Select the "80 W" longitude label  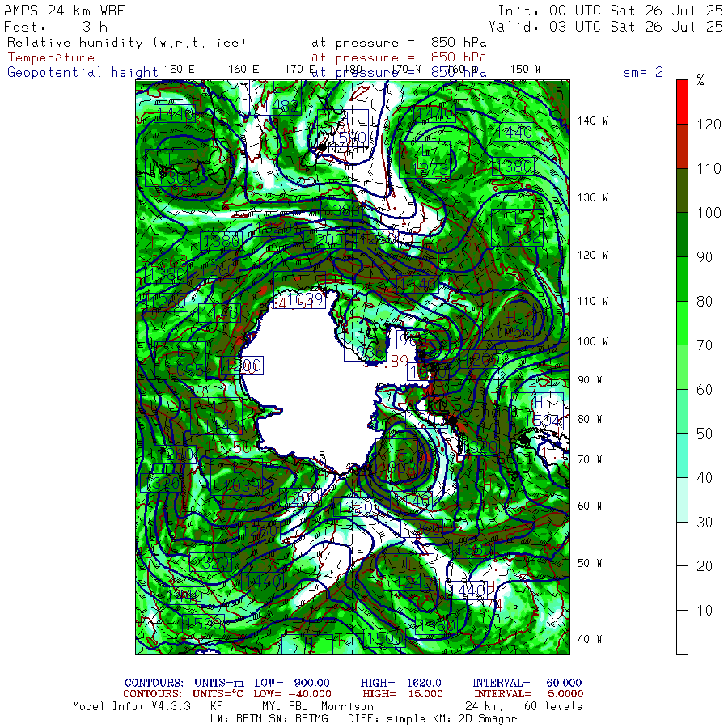pyautogui.click(x=590, y=419)
